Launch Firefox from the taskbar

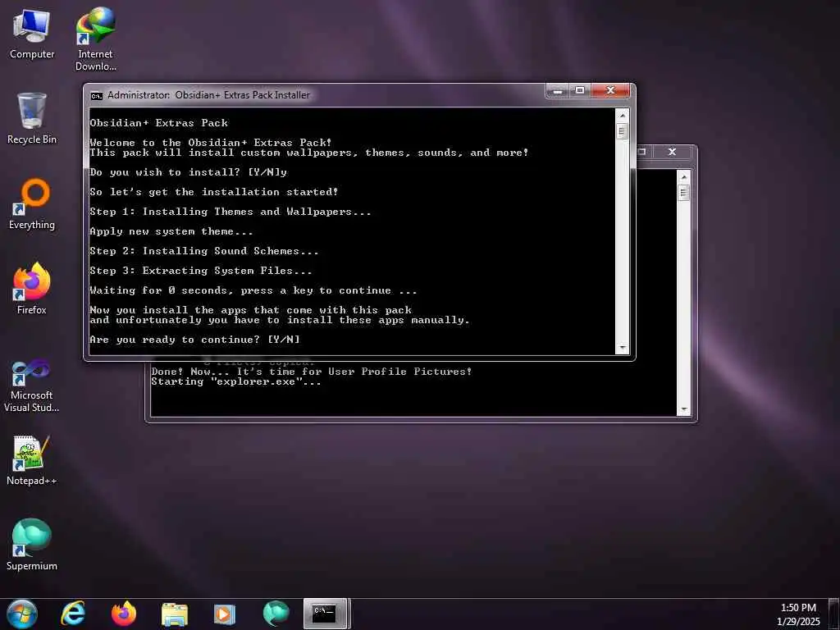(x=124, y=614)
